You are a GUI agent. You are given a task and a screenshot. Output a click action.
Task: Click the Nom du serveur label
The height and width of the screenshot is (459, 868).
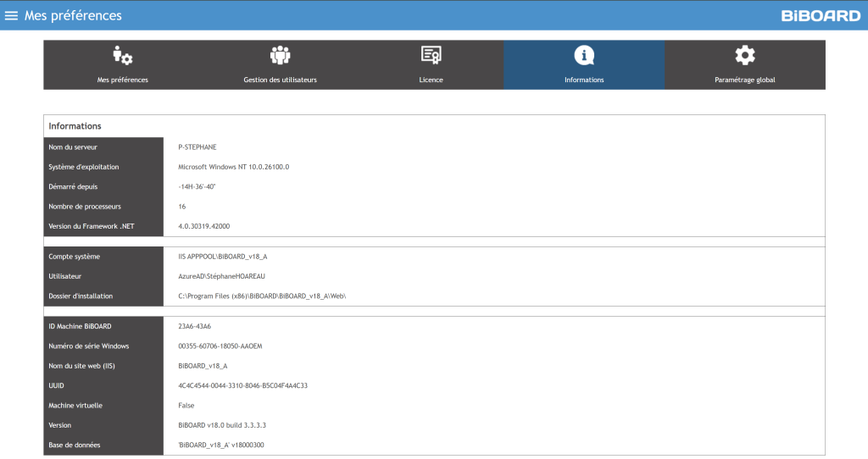pyautogui.click(x=73, y=147)
